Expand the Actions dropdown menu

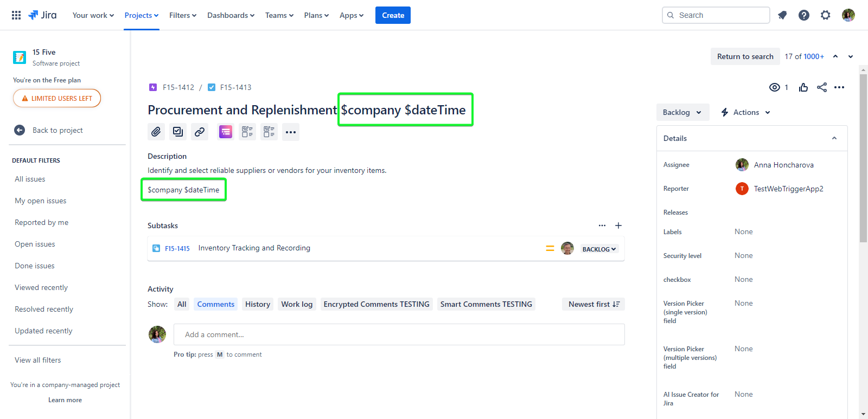[745, 112]
